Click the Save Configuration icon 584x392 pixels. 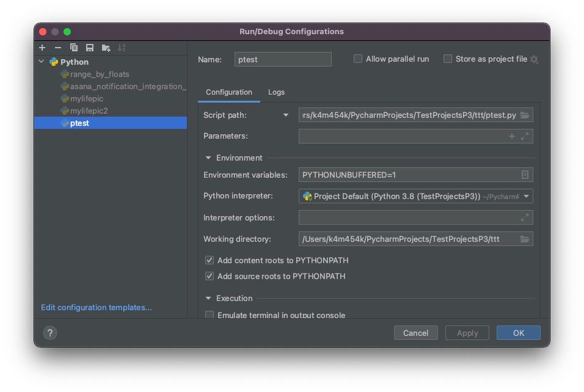coord(90,48)
